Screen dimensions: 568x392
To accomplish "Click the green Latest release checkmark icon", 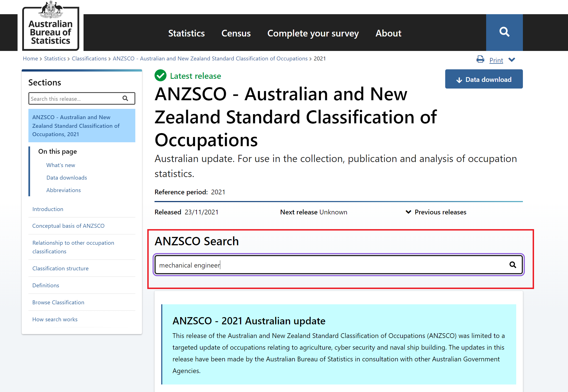I will click(x=160, y=75).
